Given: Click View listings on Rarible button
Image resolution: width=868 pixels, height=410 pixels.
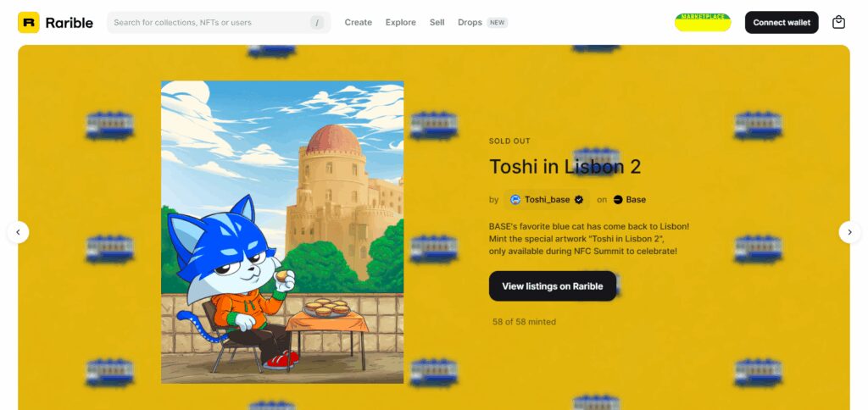Looking at the screenshot, I should click(553, 286).
